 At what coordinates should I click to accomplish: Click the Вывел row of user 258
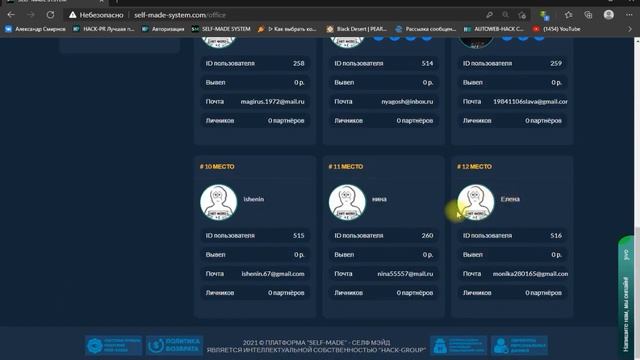(x=255, y=82)
